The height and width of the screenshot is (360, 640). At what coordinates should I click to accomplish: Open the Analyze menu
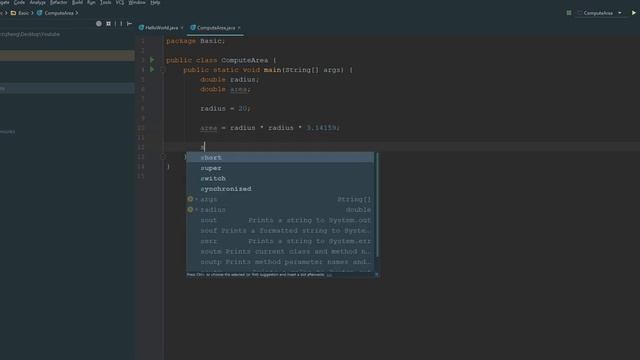[37, 2]
